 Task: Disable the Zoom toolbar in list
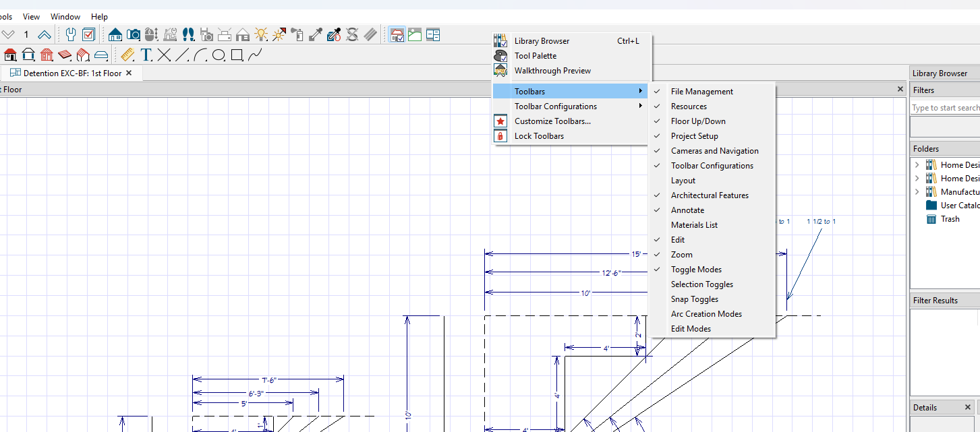(681, 255)
